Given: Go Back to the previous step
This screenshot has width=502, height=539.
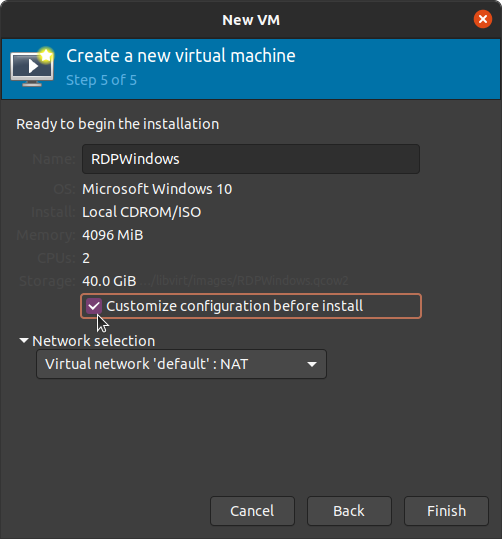Looking at the screenshot, I should pyautogui.click(x=349, y=511).
